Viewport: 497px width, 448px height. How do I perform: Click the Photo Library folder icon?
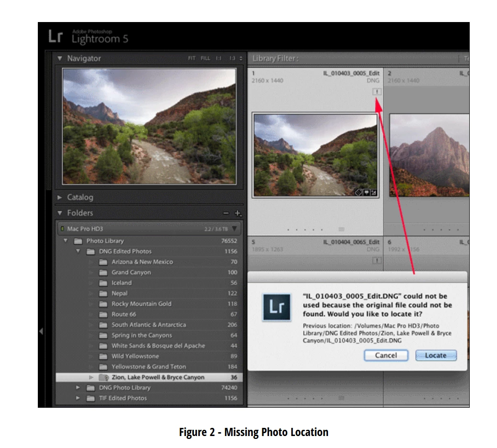(x=78, y=241)
